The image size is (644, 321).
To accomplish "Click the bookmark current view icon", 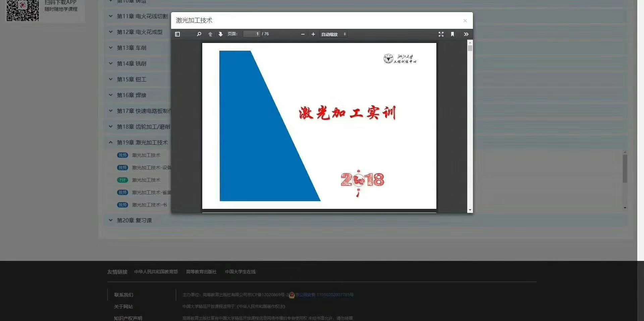I will 452,34.
